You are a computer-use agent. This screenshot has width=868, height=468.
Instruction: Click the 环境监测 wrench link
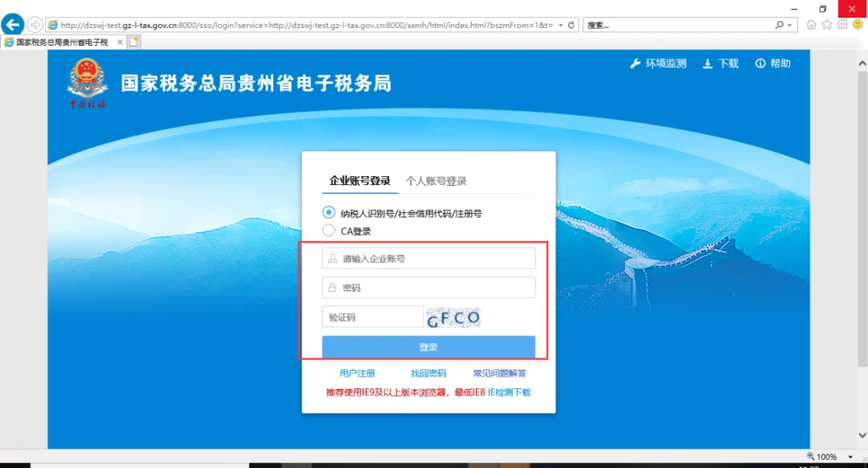click(x=658, y=64)
